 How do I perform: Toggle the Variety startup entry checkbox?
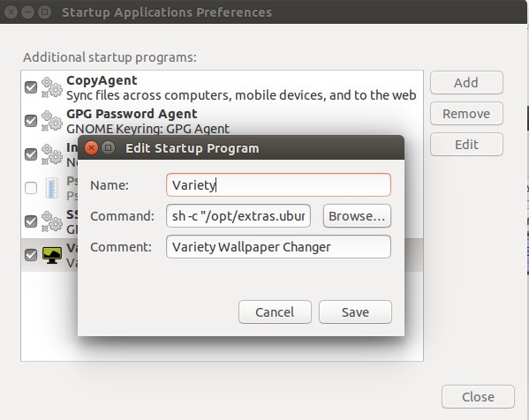click(31, 255)
